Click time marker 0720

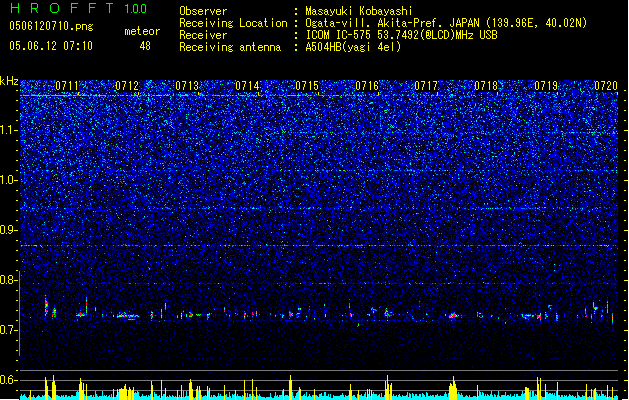click(x=606, y=86)
